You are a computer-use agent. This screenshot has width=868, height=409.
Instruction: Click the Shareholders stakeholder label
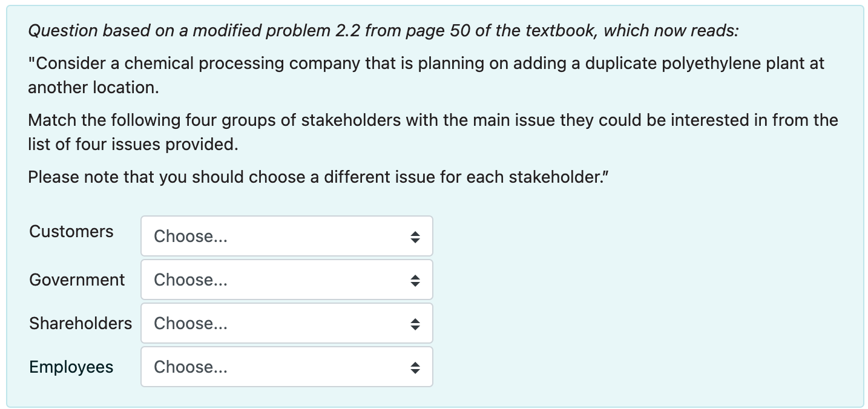coord(81,323)
